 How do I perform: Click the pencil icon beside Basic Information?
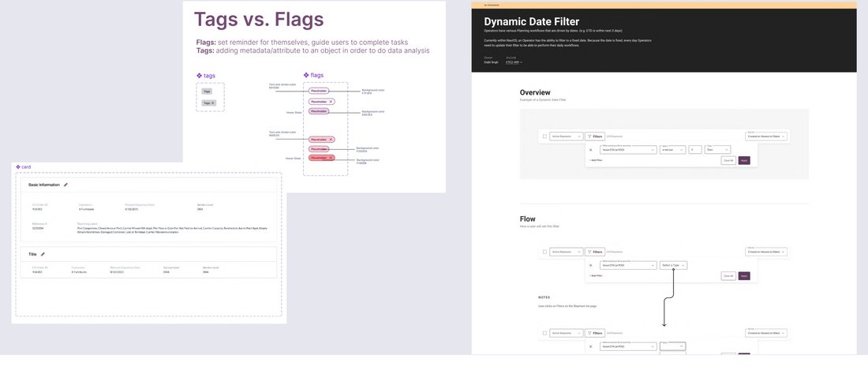[65, 185]
